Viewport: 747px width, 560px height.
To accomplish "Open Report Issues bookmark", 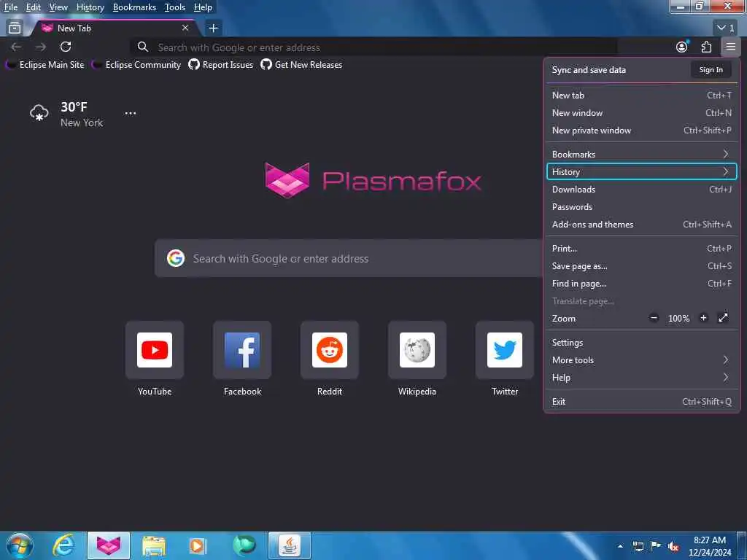I will pyautogui.click(x=220, y=65).
